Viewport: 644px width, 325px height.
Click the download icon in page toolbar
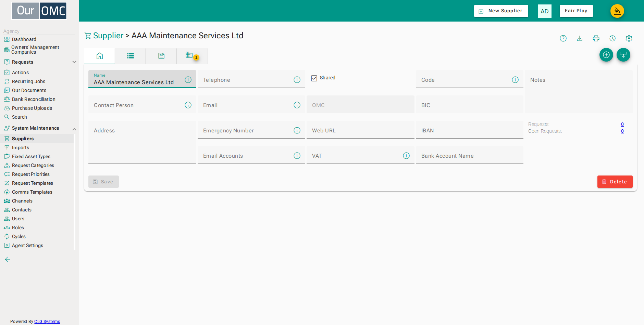pos(580,38)
